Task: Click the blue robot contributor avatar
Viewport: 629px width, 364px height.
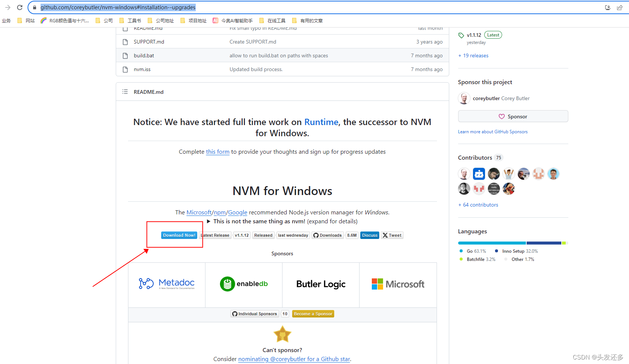Action: coord(479,174)
